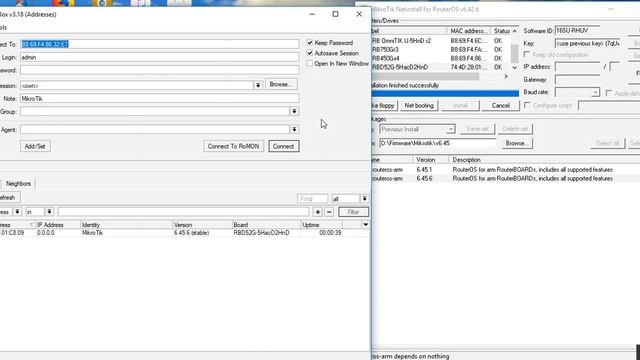Sort neighbors by Version column
The image size is (640, 360).
pyautogui.click(x=202, y=225)
